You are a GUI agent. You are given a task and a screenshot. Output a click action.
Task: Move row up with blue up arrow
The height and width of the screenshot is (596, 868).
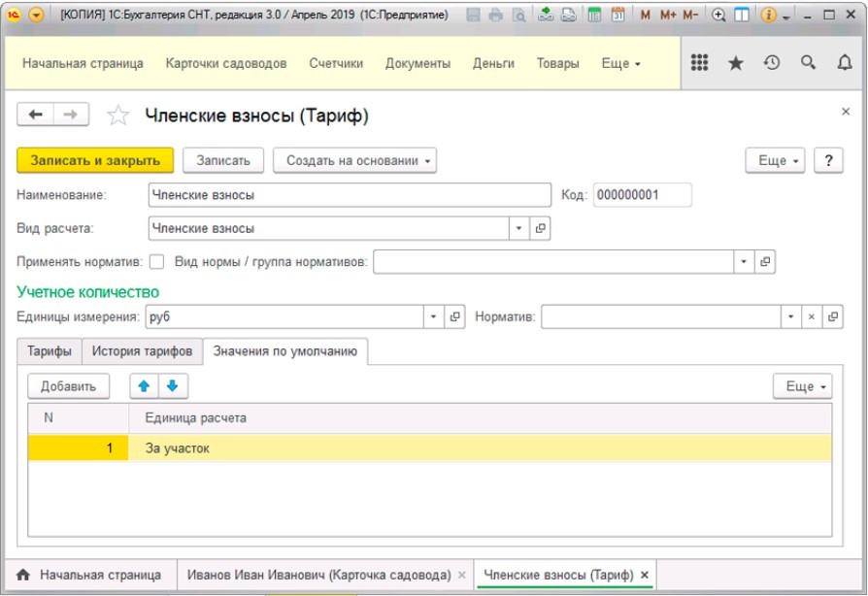(145, 386)
